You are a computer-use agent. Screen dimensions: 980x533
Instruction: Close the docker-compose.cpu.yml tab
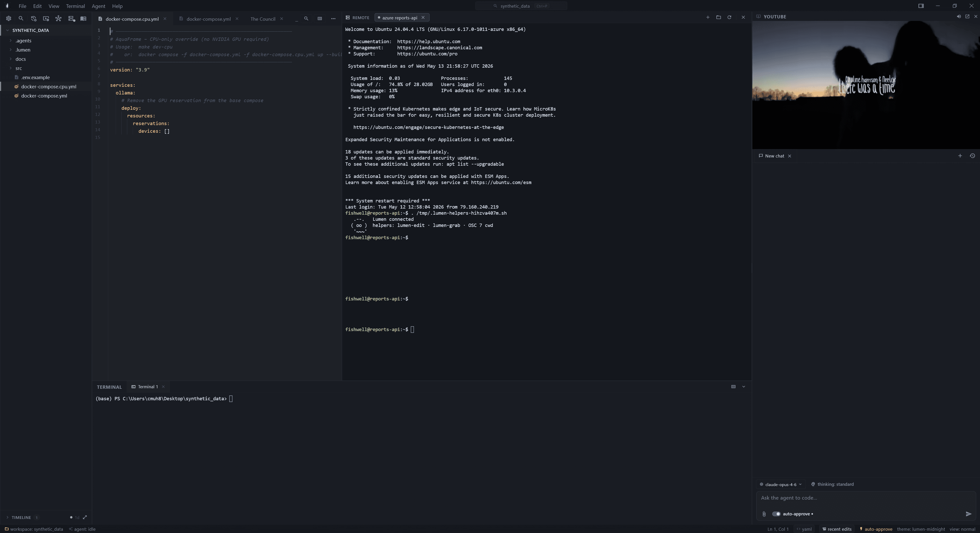[x=165, y=19]
